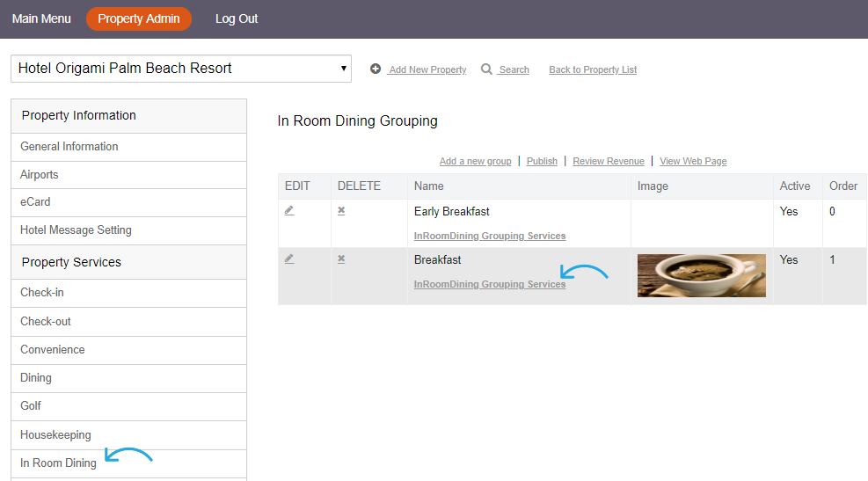Open Check-out services
The height and width of the screenshot is (481, 868).
click(128, 322)
